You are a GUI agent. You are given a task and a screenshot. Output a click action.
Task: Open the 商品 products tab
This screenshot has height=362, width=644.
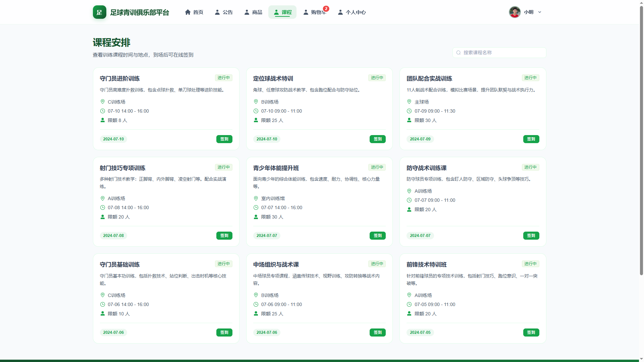[253, 12]
